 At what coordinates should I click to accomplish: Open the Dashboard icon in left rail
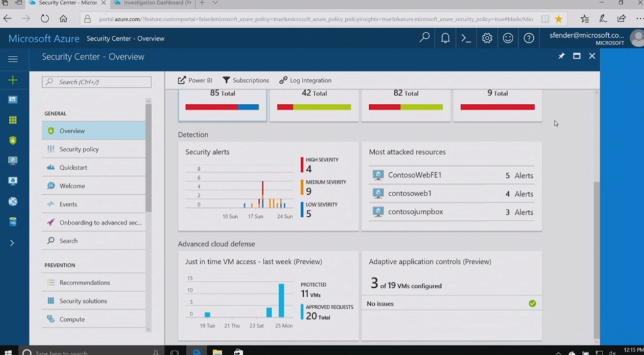[x=13, y=100]
